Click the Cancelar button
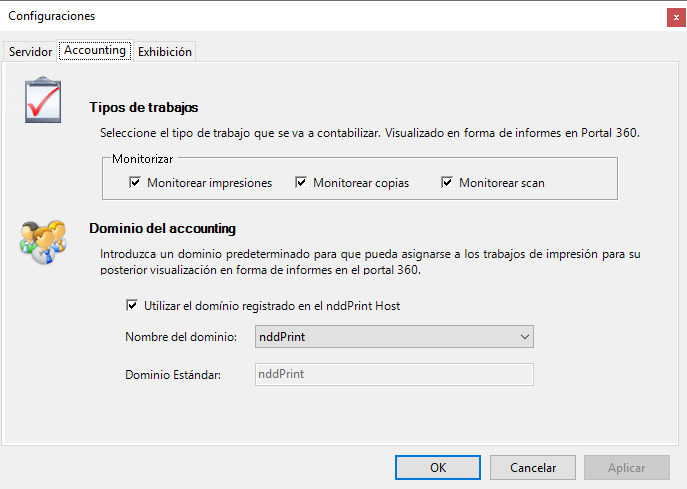 (533, 467)
